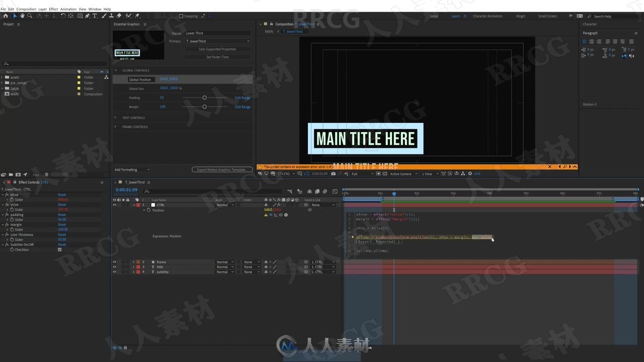Image resolution: width=644 pixels, height=362 pixels.
Task: Select the Hand tool
Action: tap(22, 16)
